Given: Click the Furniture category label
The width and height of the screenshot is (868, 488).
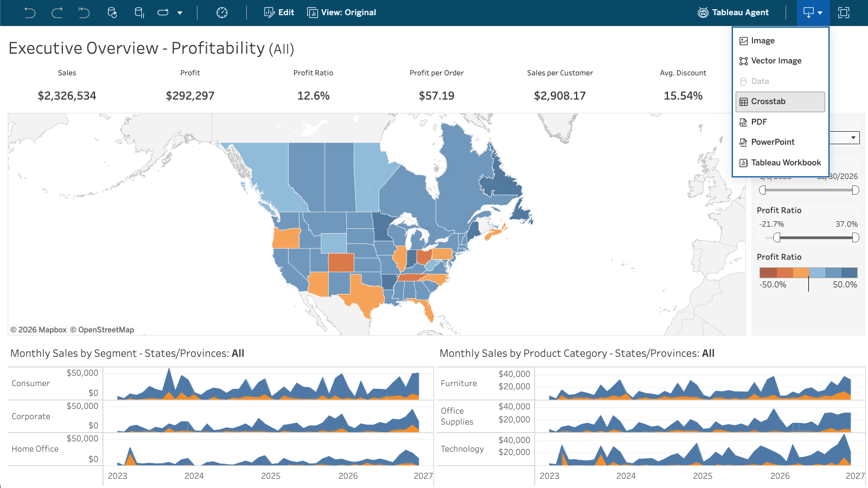Looking at the screenshot, I should (459, 383).
